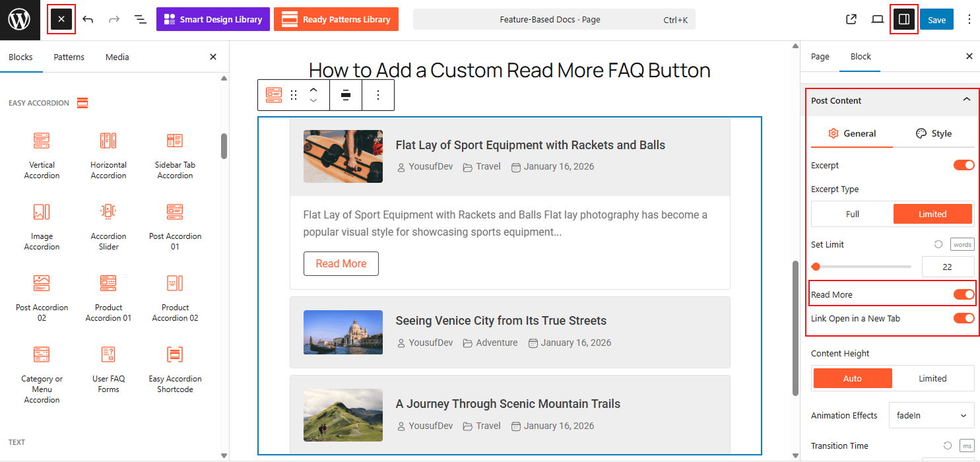Viewport: 980px width, 462px height.
Task: Open the Document Overview list view
Action: 141,19
